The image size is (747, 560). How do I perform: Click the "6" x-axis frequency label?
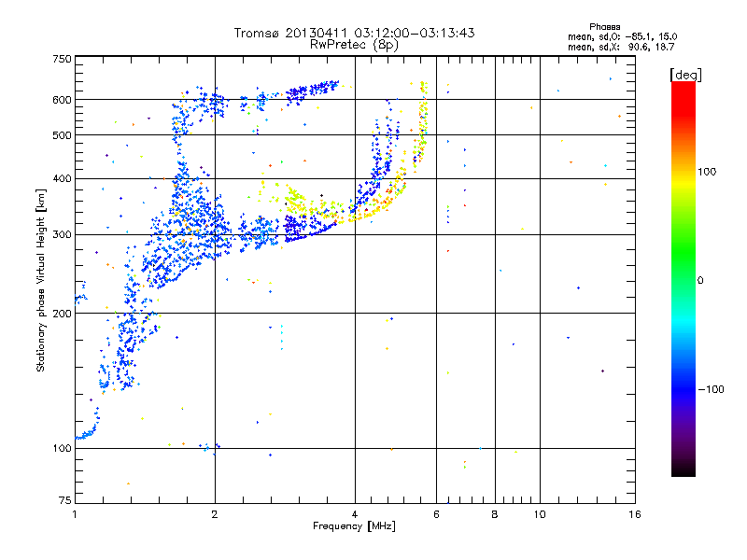tap(436, 514)
